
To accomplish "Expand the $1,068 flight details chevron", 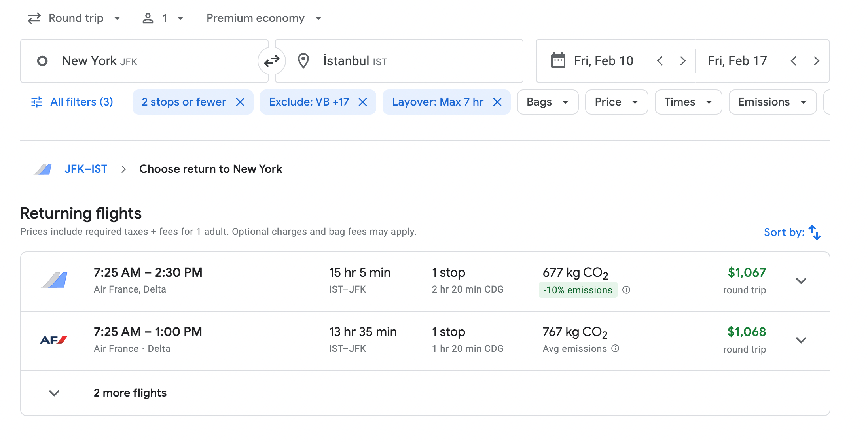I will tap(801, 340).
